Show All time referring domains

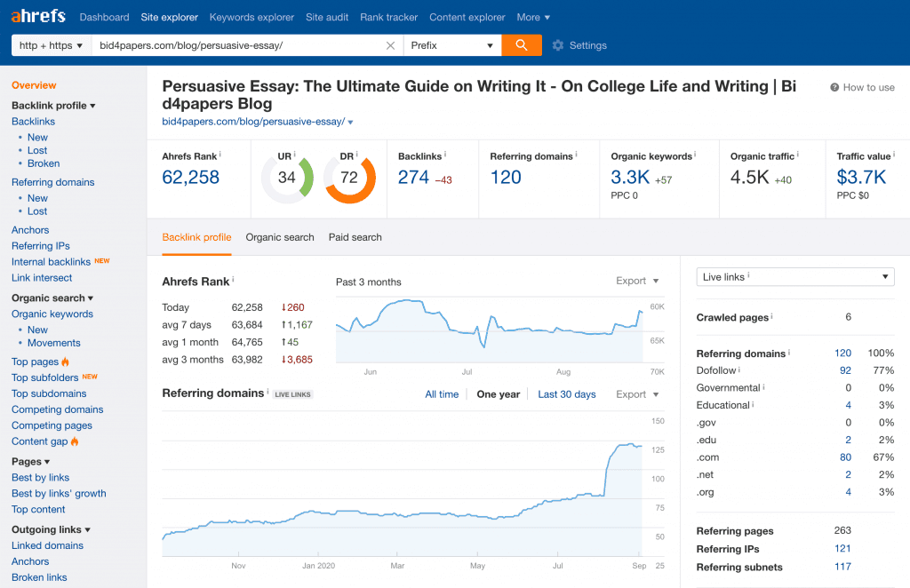pos(442,394)
